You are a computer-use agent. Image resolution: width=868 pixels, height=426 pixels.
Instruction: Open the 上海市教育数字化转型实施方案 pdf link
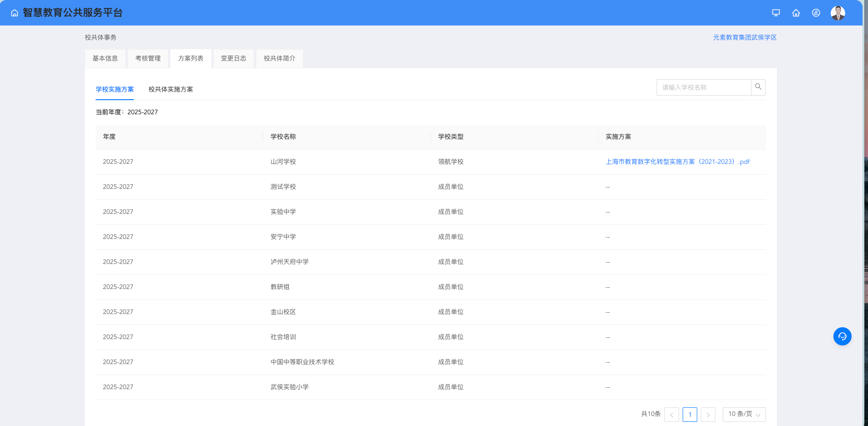tap(677, 162)
